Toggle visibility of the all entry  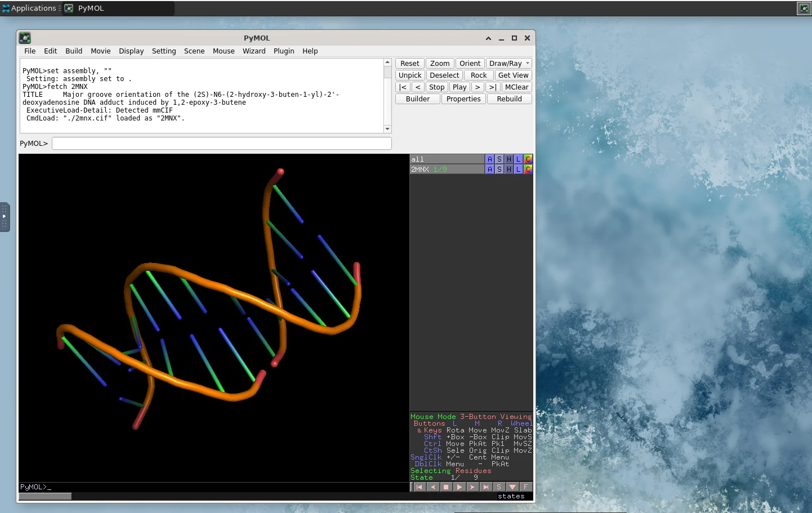(447, 159)
